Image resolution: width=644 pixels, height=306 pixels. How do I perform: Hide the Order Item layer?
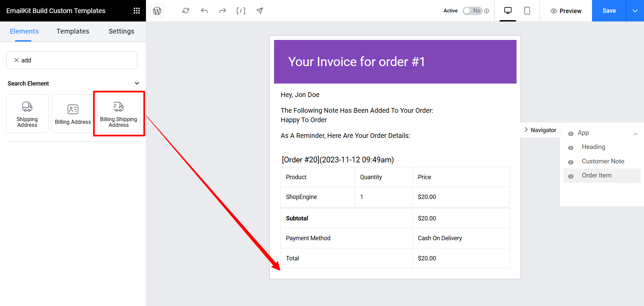tap(571, 176)
